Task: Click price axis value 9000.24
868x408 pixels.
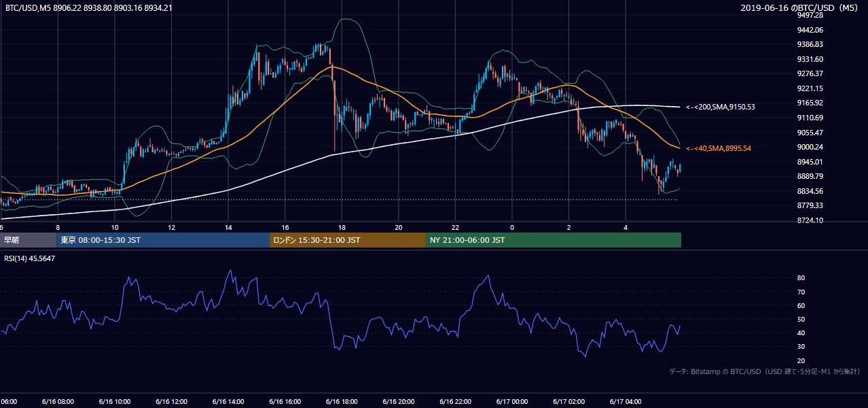Action: pyautogui.click(x=810, y=147)
